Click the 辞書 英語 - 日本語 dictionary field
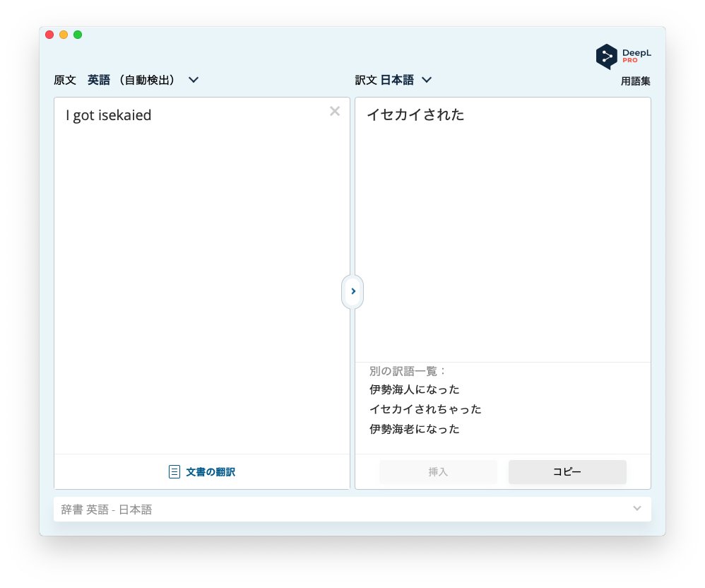705x588 pixels. point(339,509)
